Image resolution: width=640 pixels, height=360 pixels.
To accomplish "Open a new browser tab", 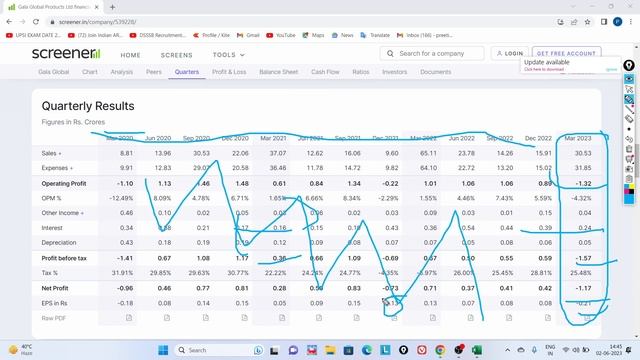I will [112, 7].
